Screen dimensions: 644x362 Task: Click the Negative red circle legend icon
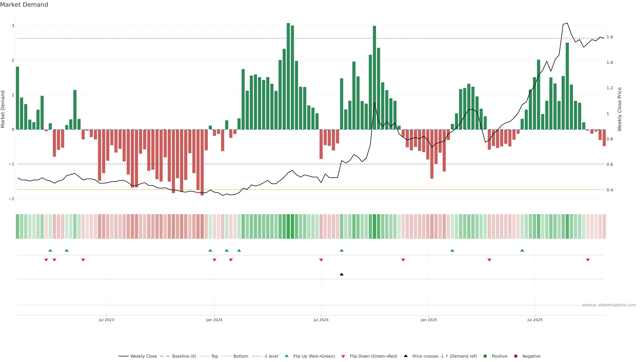516,356
